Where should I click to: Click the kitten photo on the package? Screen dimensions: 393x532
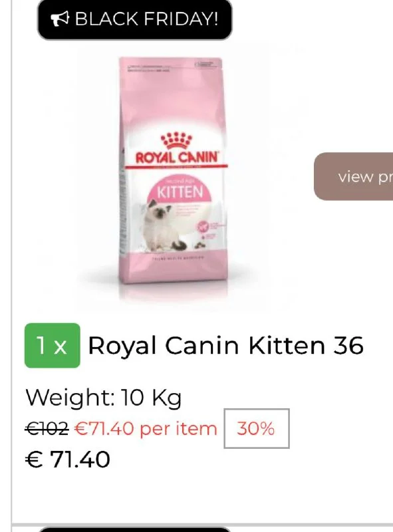[x=164, y=225]
